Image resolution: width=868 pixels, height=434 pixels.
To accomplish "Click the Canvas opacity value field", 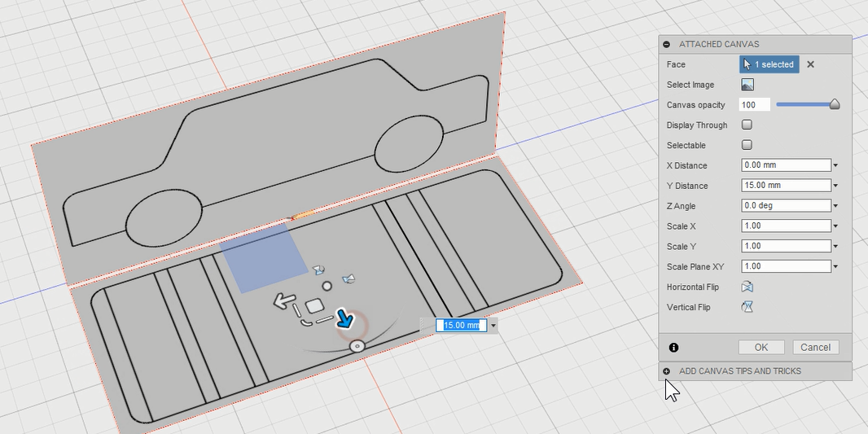I will click(x=755, y=104).
